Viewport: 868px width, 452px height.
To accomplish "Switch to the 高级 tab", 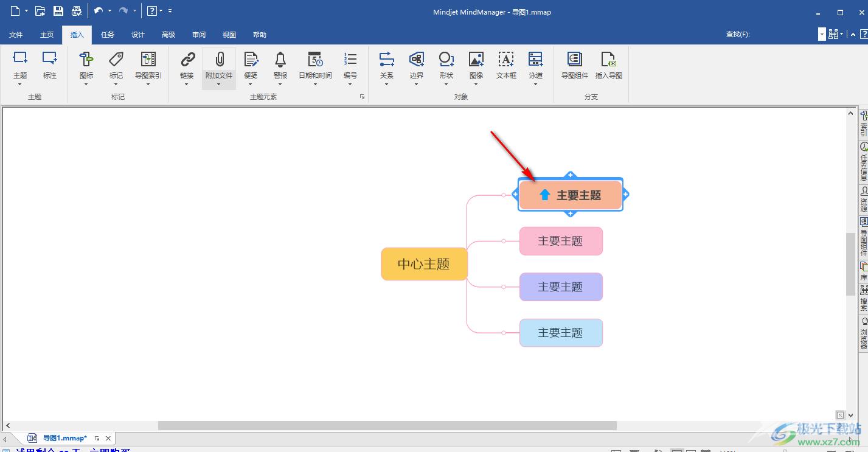I will point(168,35).
